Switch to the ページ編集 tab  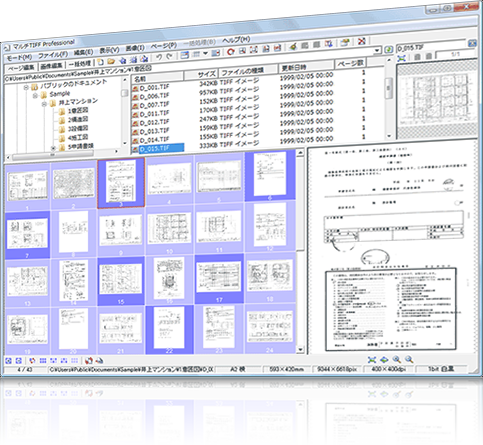[21, 68]
